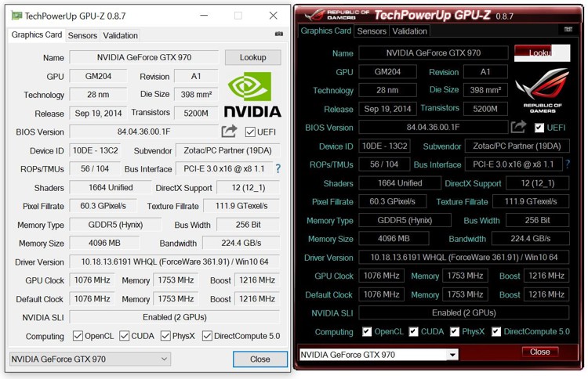Switch to Sensors tab in left window
Viewport: 588px width, 379px height.
click(x=82, y=35)
